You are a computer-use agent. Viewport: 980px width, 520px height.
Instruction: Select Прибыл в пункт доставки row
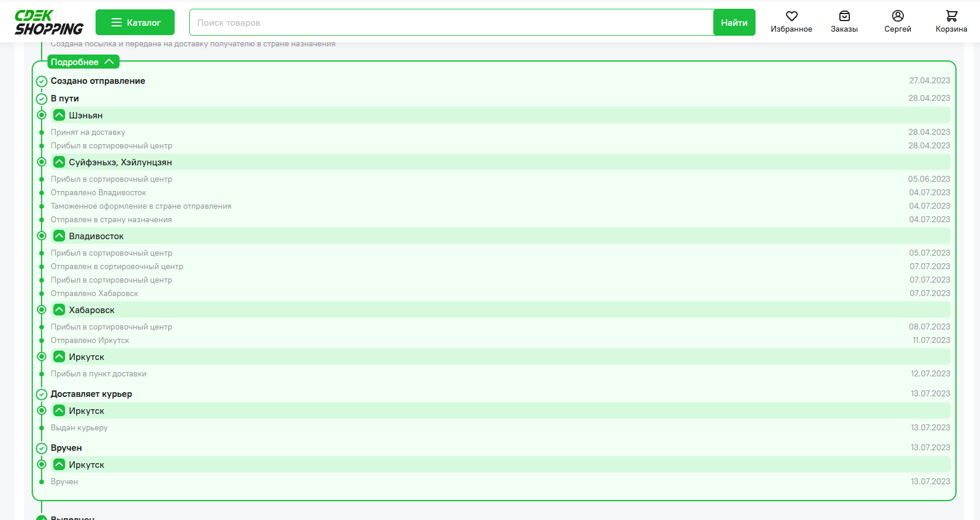[500, 373]
